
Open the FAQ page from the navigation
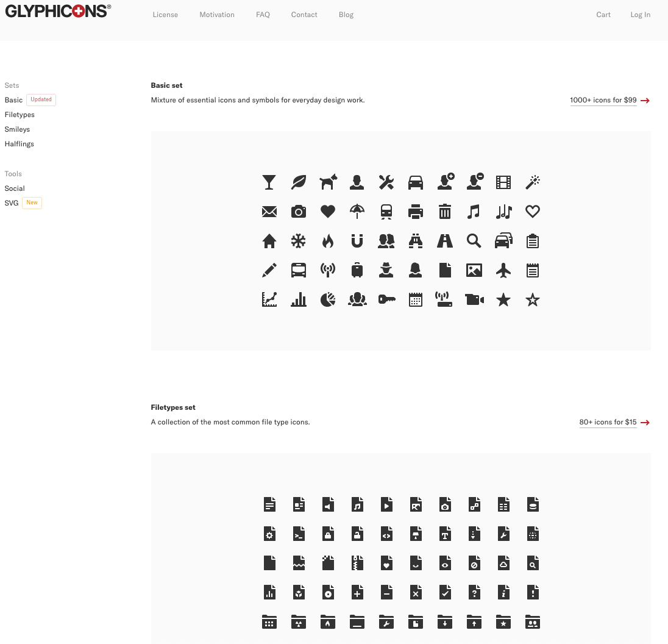pos(263,15)
